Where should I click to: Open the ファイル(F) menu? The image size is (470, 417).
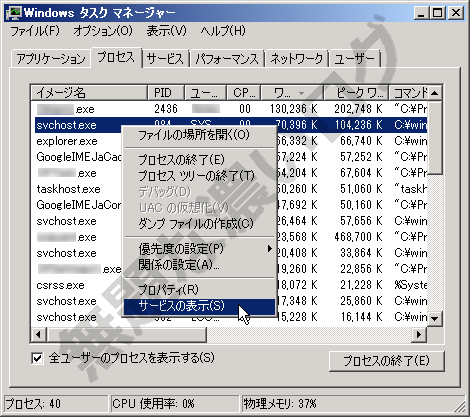(35, 31)
